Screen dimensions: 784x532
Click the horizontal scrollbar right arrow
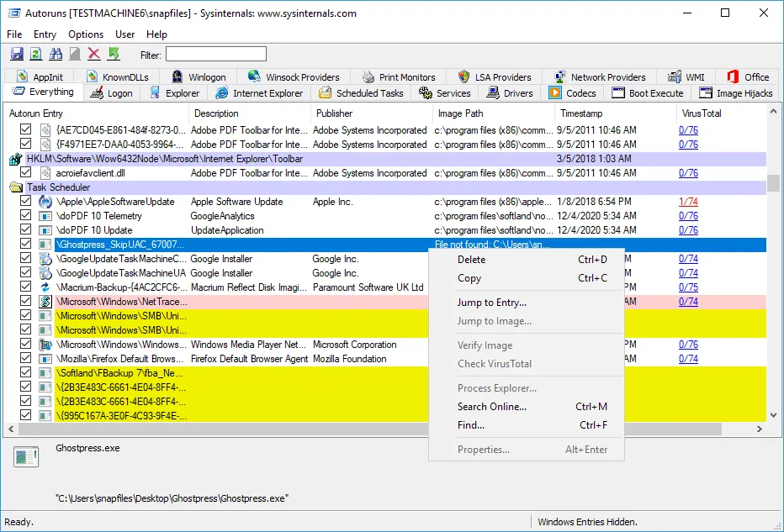click(759, 429)
